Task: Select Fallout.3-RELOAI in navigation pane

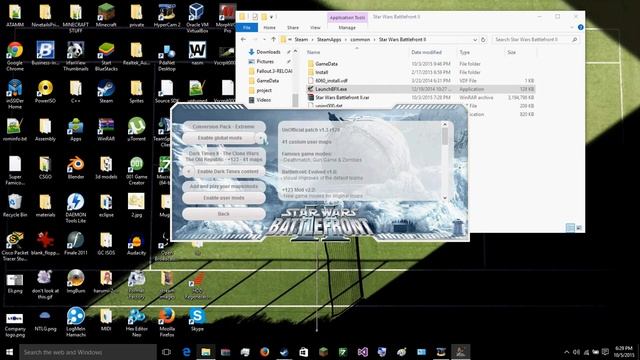Action: [274, 71]
